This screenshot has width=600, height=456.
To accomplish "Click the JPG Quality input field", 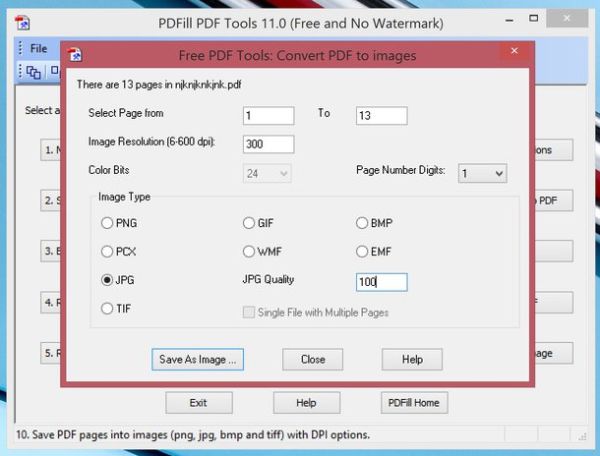I will tap(382, 282).
